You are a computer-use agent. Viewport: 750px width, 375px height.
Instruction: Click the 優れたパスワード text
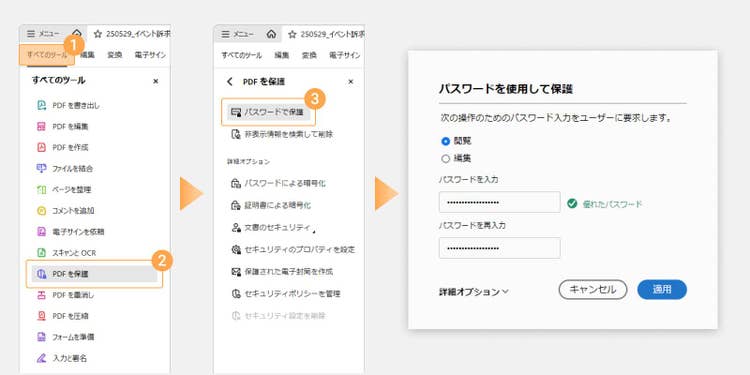(612, 204)
